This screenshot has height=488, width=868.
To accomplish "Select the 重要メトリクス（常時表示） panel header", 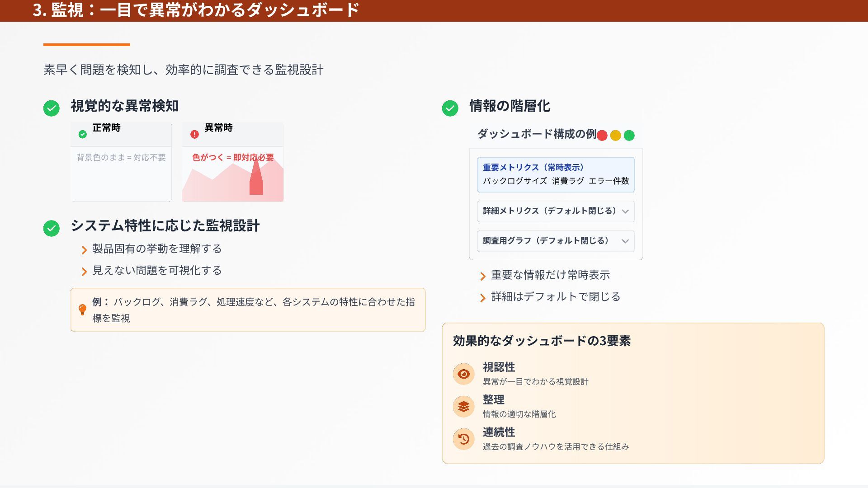I will pos(533,167).
